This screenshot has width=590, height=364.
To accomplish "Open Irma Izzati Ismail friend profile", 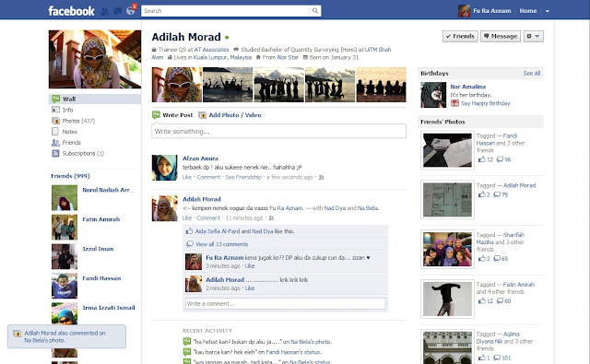I will coord(109,307).
